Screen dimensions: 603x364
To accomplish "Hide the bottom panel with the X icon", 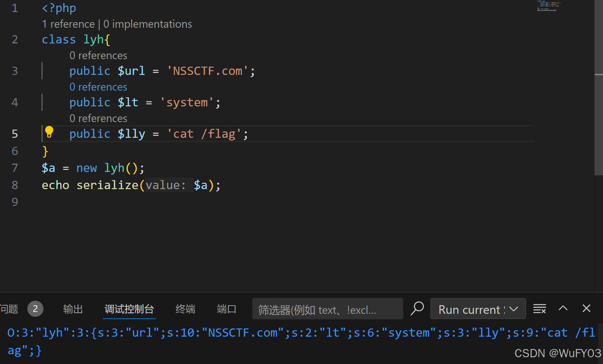I will [x=586, y=308].
